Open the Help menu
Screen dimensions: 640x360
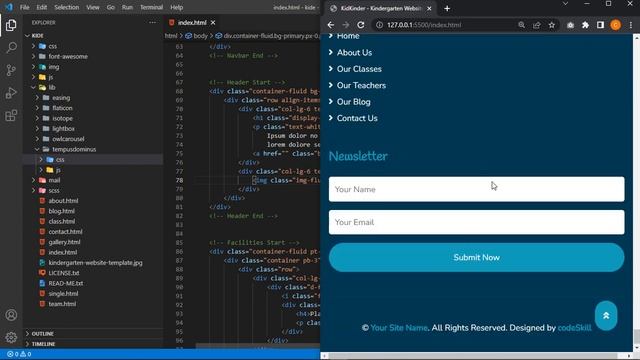click(176, 7)
